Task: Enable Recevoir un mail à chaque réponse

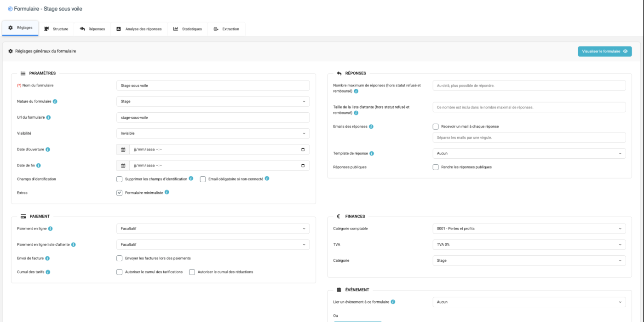Action: 436,126
